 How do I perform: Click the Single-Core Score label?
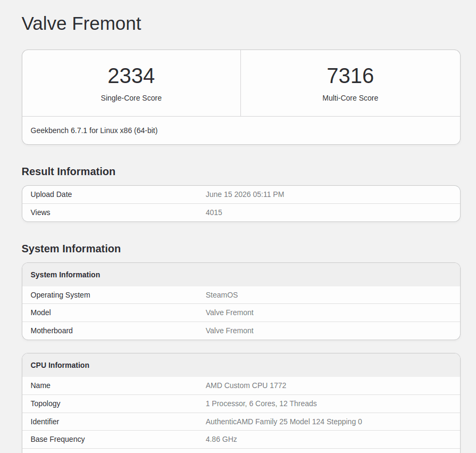click(x=131, y=98)
